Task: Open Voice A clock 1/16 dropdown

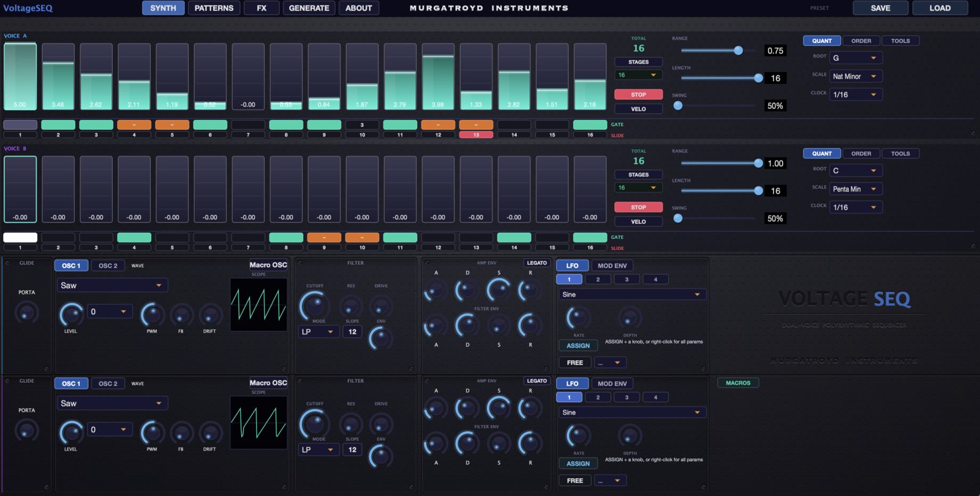Action: (856, 94)
